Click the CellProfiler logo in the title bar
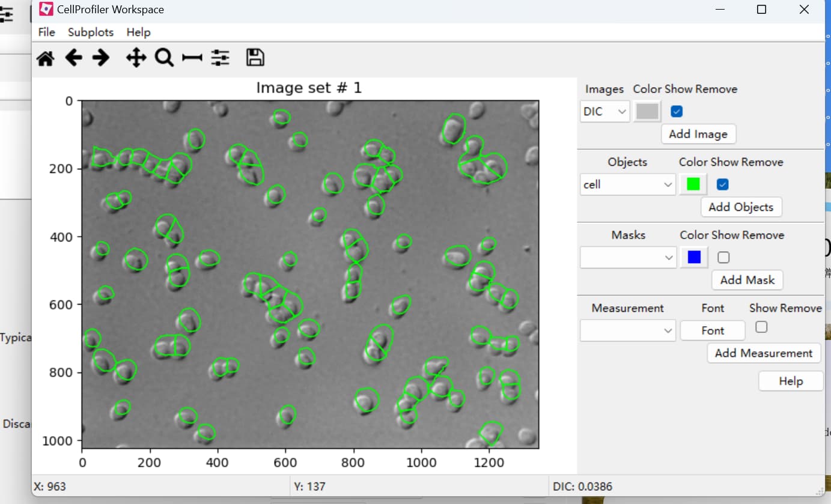The image size is (831, 504). click(46, 9)
